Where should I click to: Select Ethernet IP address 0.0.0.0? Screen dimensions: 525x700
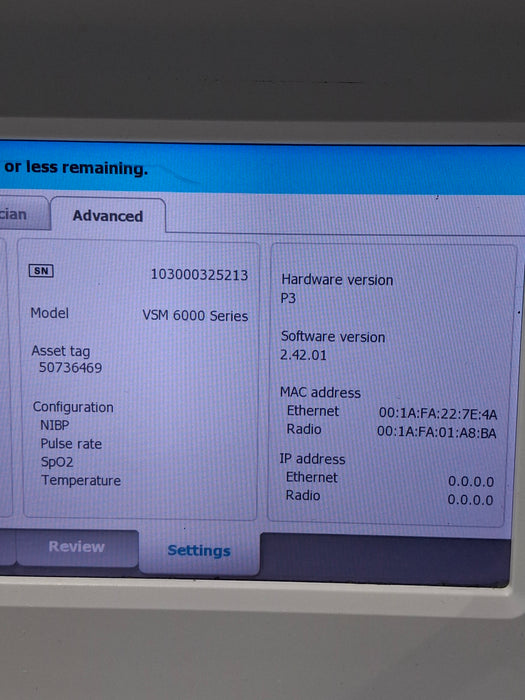pyautogui.click(x=471, y=482)
